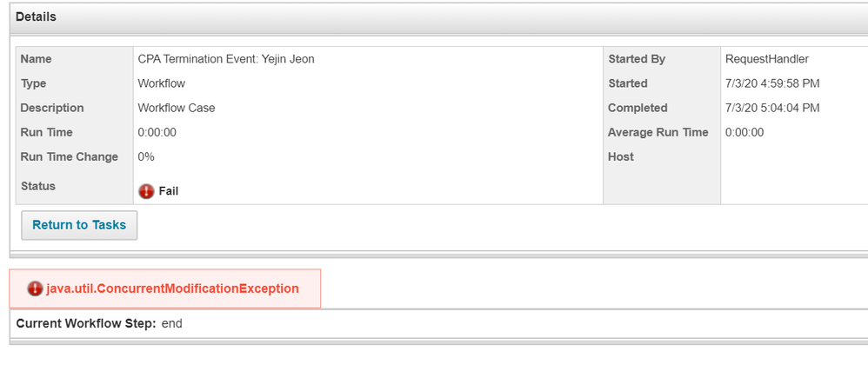Click the Fail status text
This screenshot has height=371, width=868.
coord(169,191)
